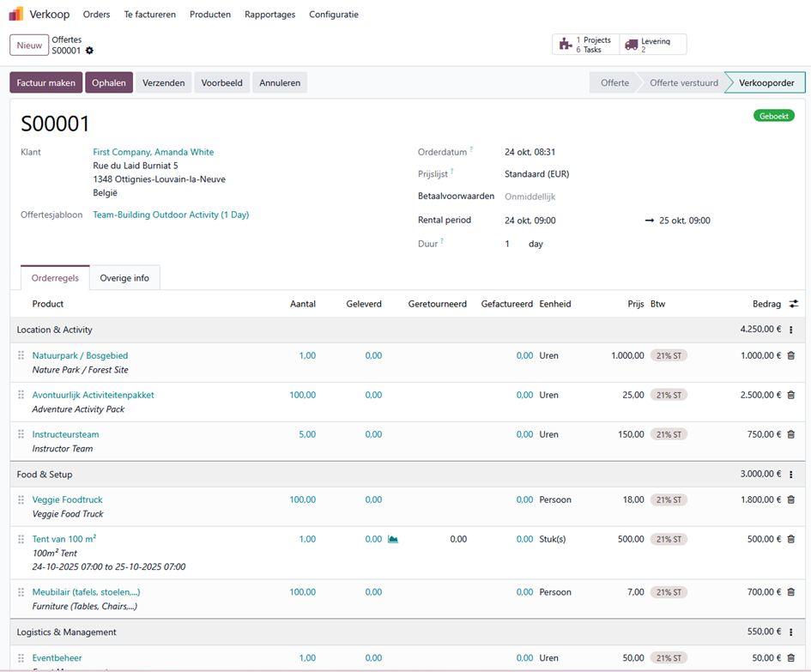Viewport: 811px width, 672px height.
Task: Grab drag handle of Instructeursteam line
Action: pos(21,434)
